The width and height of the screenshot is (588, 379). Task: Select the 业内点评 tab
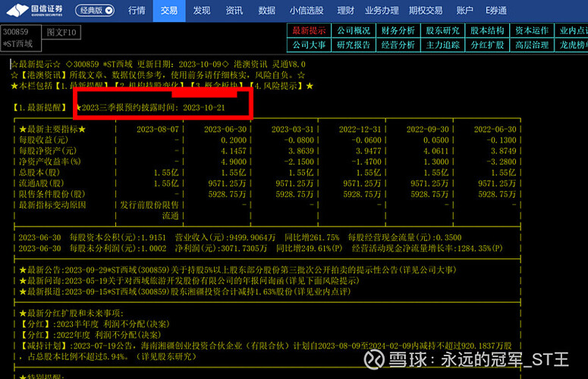point(571,30)
